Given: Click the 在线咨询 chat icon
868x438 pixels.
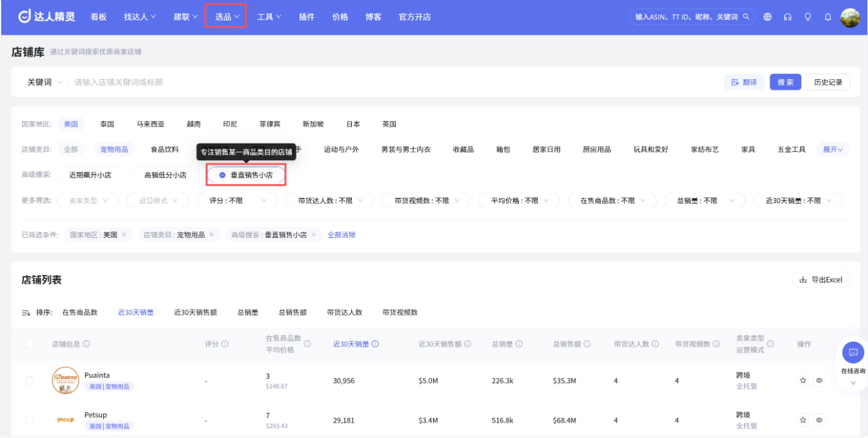Looking at the screenshot, I should tap(853, 352).
